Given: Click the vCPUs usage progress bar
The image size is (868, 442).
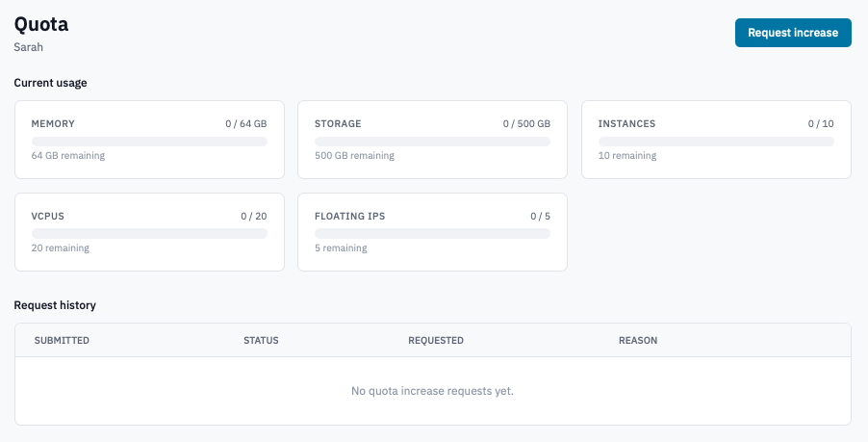Looking at the screenshot, I should pos(149,234).
